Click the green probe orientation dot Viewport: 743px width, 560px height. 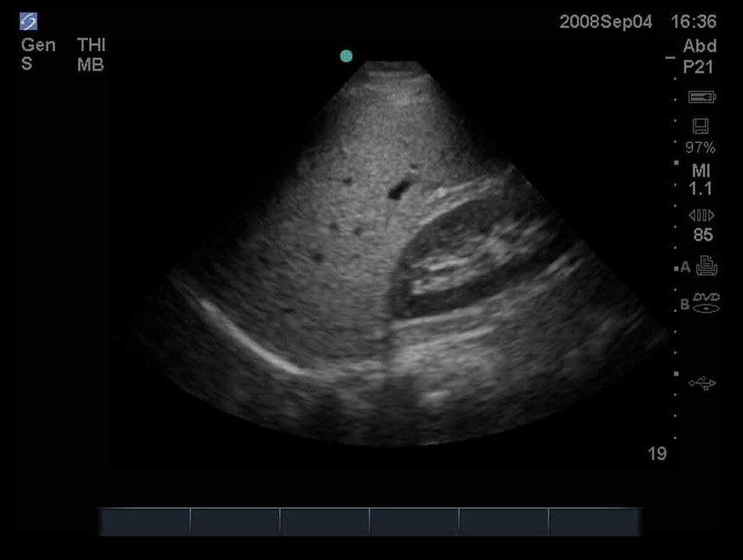346,56
